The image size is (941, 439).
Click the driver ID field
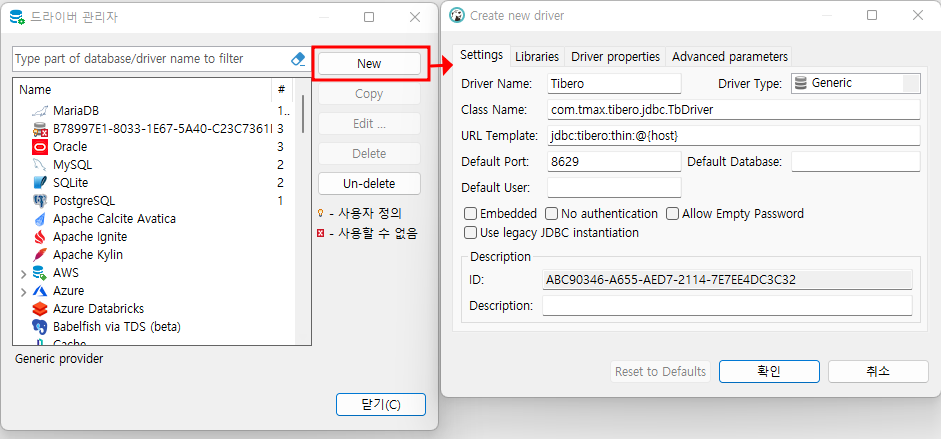pyautogui.click(x=727, y=279)
